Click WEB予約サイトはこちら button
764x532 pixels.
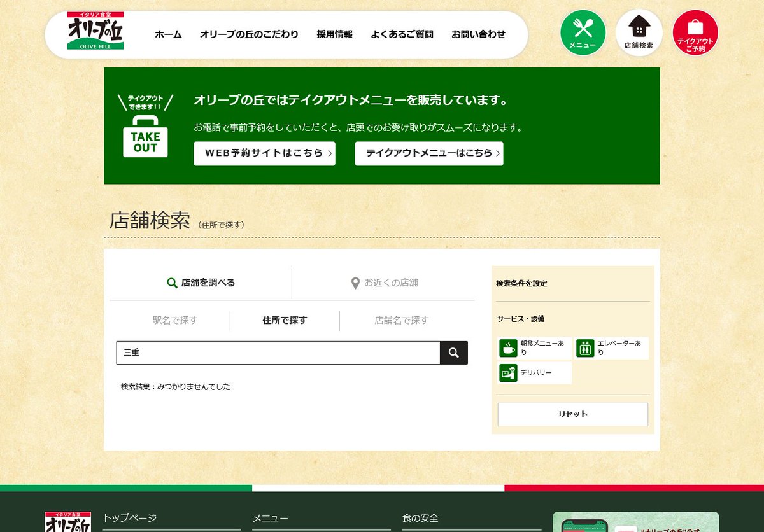point(264,153)
